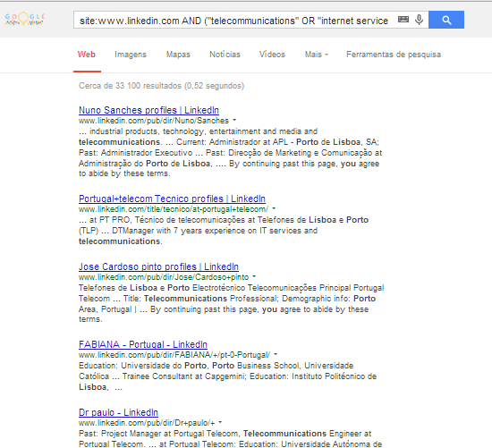Expand arrow next to Nuno/Sanches URL
Screen dimensions: 492x448
234,120
